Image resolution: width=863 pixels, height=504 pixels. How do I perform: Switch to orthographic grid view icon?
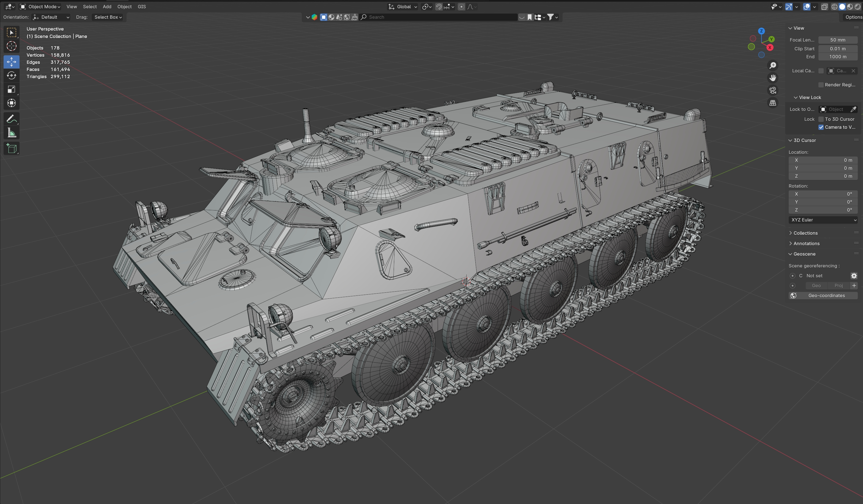(772, 103)
